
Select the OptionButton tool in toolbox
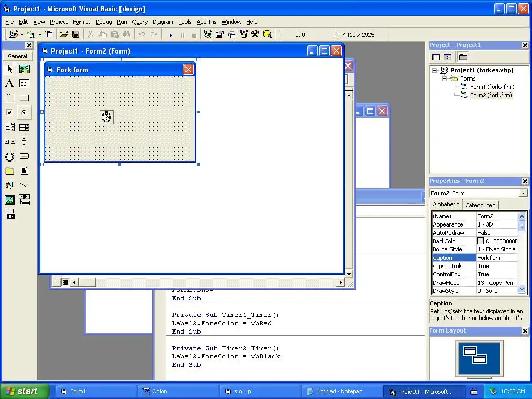click(x=24, y=112)
